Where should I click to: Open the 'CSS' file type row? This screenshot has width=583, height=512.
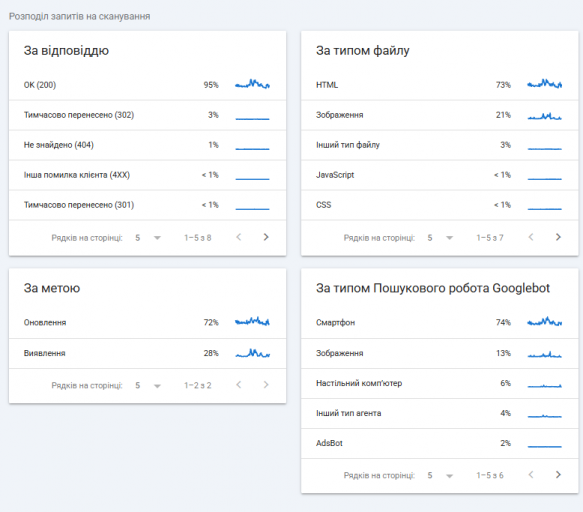(440, 205)
